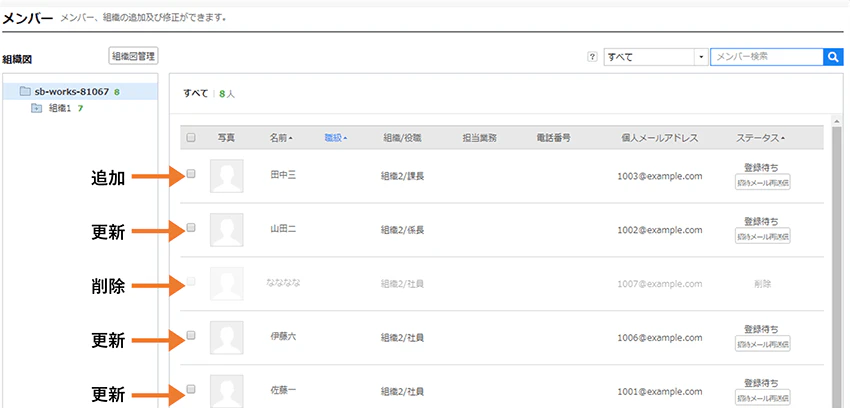Viewport: 850px width, 408px height.
Task: Toggle the select-all header checkbox
Action: point(191,138)
